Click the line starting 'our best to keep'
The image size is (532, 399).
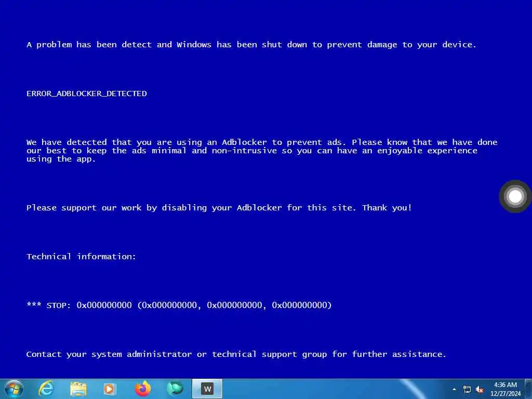(252, 151)
